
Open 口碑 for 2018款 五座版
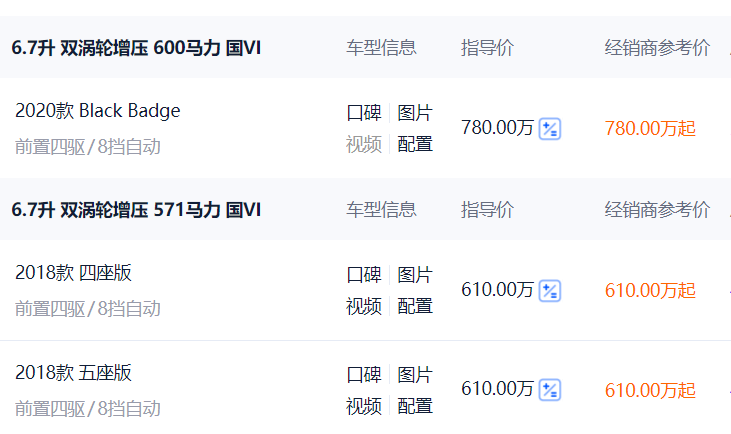pyautogui.click(x=364, y=375)
